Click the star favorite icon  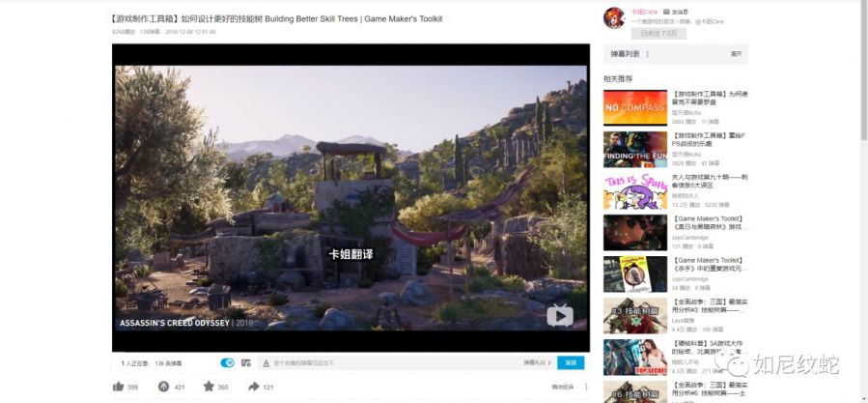click(209, 387)
